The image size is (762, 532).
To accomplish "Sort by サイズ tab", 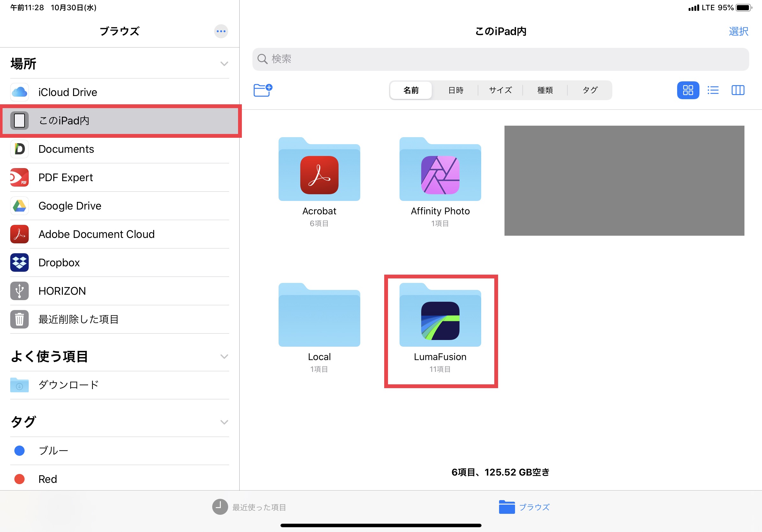I will coord(500,90).
